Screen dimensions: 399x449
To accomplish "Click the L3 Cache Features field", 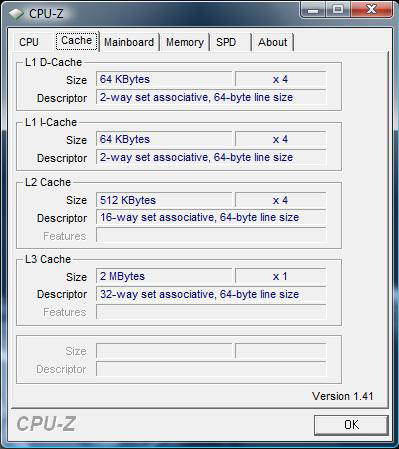I will click(x=211, y=312).
